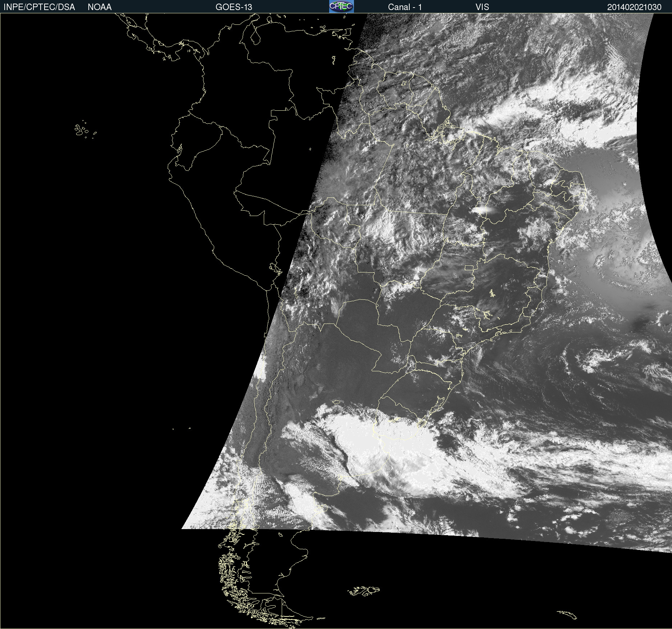Click the CPTEC logo icon

[341, 6]
